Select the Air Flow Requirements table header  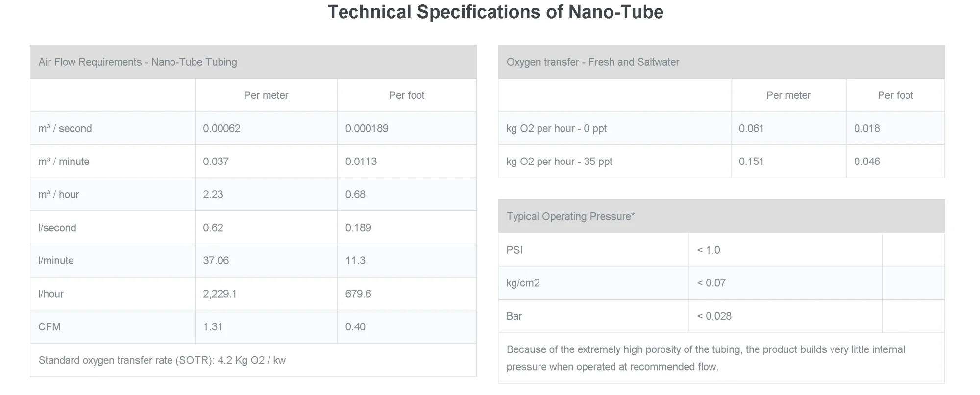138,62
